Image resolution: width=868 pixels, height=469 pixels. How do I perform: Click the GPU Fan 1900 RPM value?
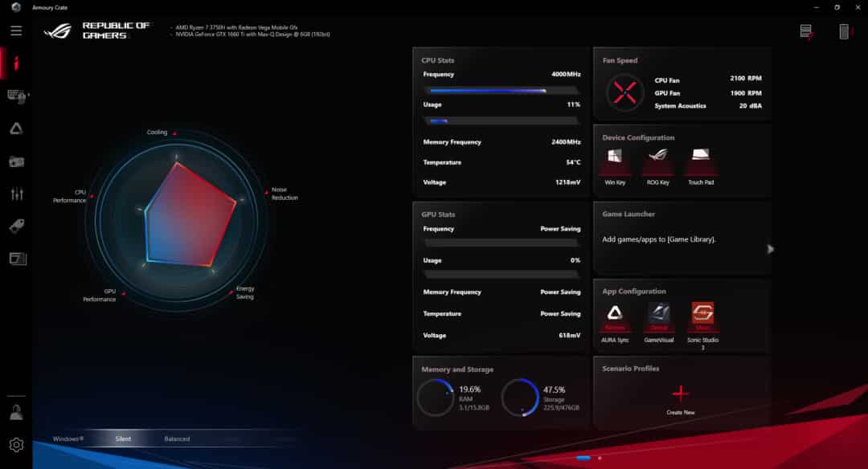click(746, 93)
